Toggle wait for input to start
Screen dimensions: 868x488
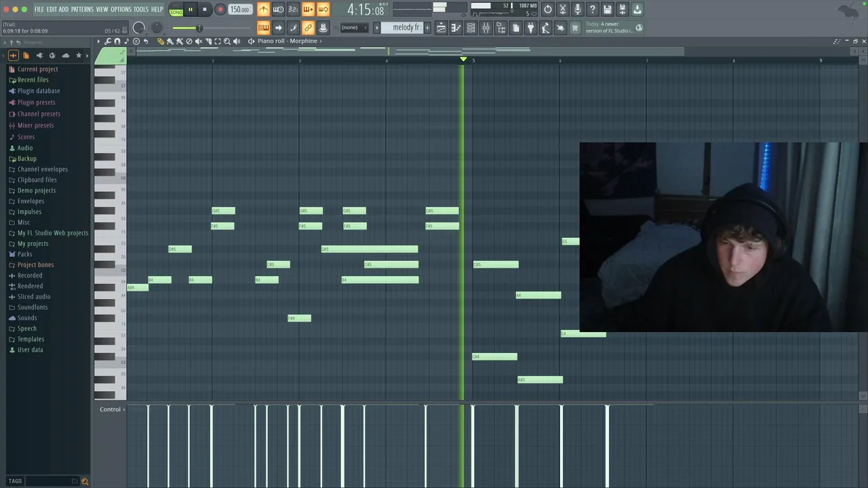pos(278,9)
